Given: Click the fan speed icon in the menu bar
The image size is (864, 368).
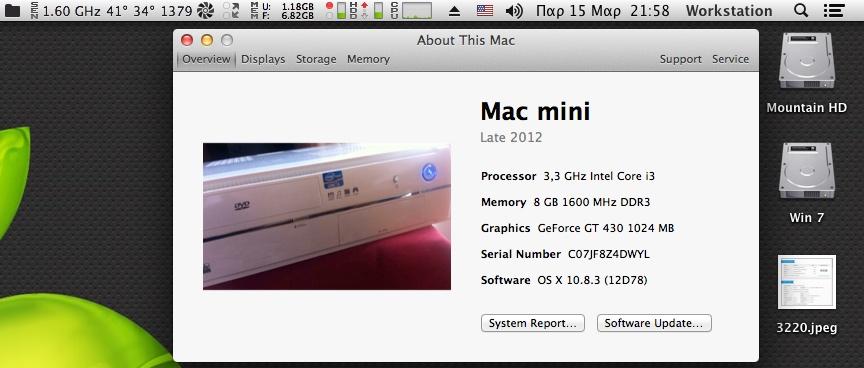Looking at the screenshot, I should tap(206, 10).
